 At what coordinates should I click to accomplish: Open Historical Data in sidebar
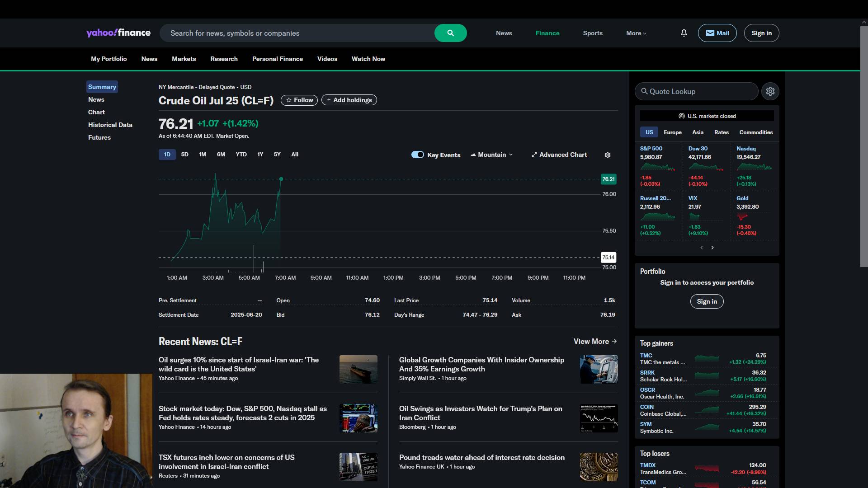(x=110, y=125)
